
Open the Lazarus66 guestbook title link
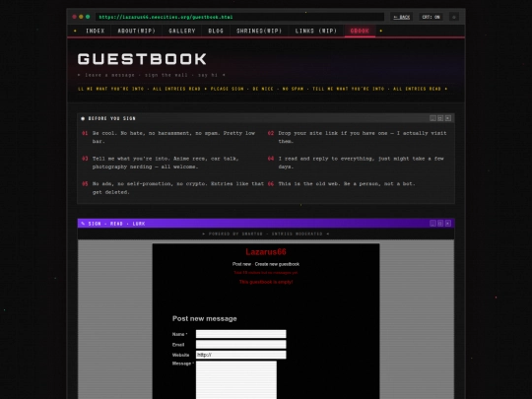(x=266, y=252)
